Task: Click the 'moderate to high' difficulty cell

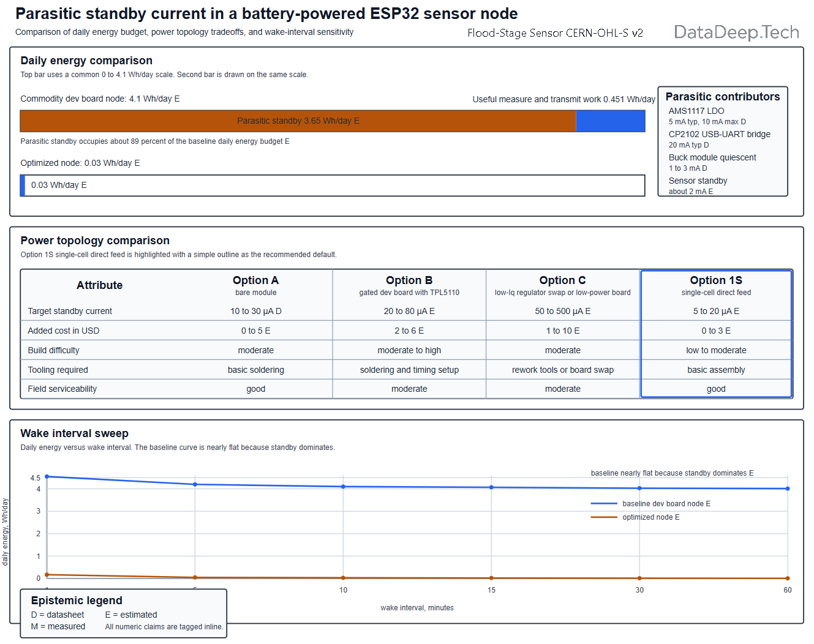Action: 409,350
